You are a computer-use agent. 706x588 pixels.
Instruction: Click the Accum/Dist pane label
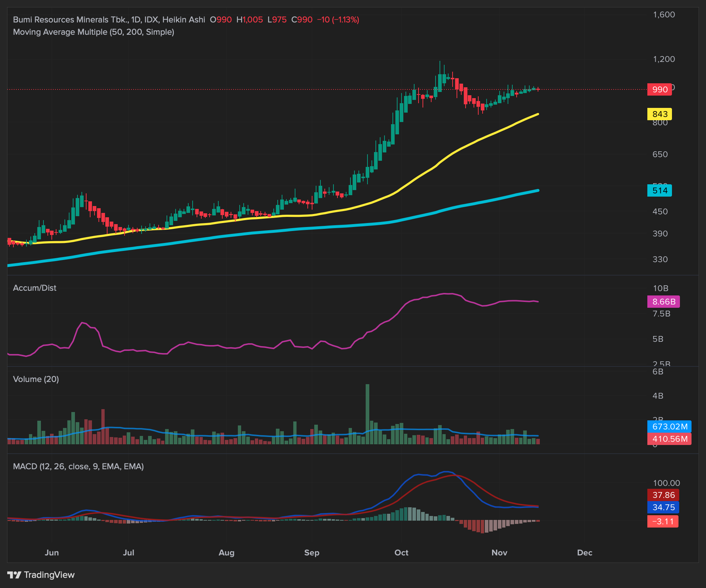pyautogui.click(x=35, y=288)
